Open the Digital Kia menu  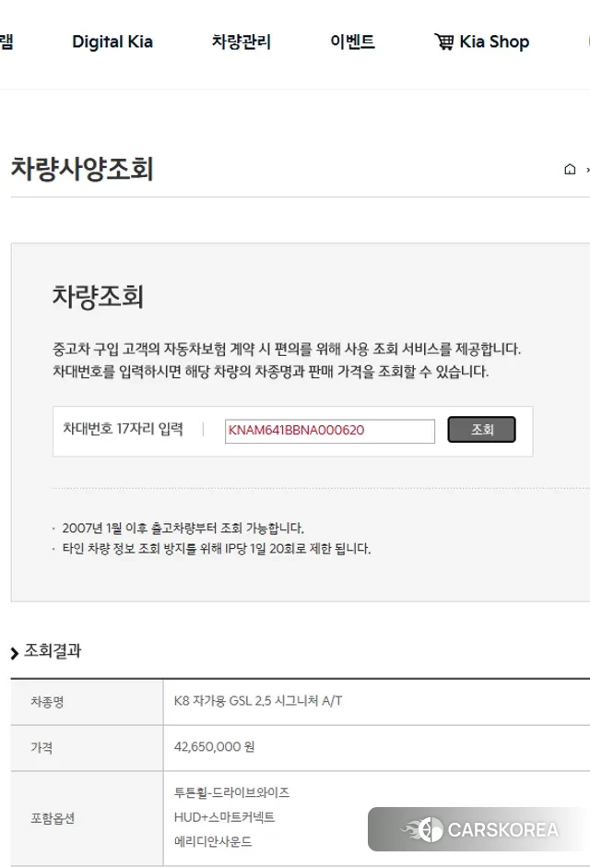click(112, 42)
